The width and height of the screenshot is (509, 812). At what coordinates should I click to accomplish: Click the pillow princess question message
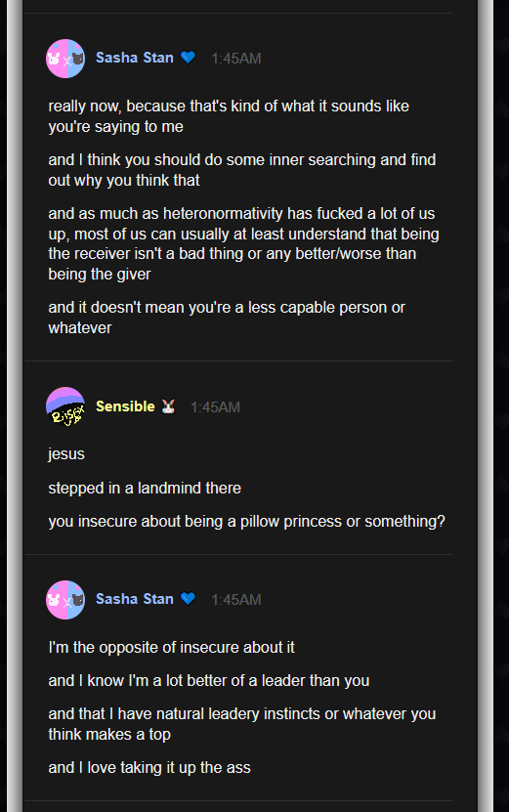[x=246, y=522]
